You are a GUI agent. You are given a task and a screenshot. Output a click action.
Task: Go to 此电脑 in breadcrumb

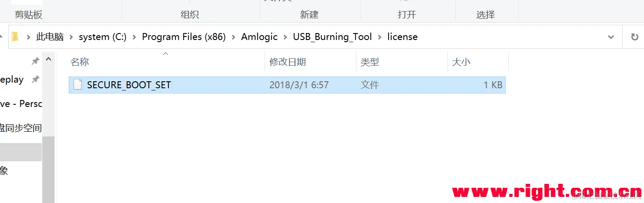(50, 37)
